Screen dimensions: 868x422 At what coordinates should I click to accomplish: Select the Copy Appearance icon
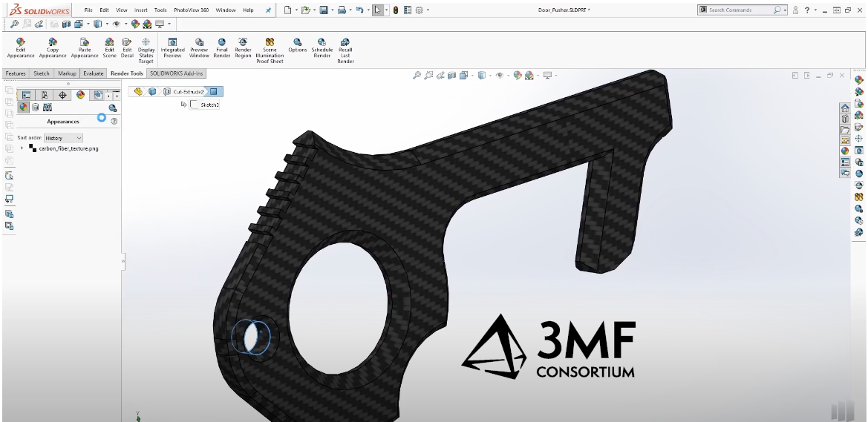tap(53, 47)
